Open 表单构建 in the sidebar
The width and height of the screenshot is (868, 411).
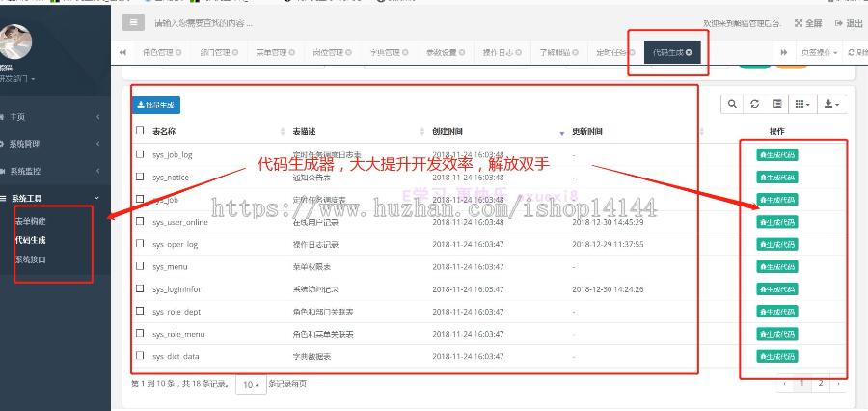[x=31, y=221]
